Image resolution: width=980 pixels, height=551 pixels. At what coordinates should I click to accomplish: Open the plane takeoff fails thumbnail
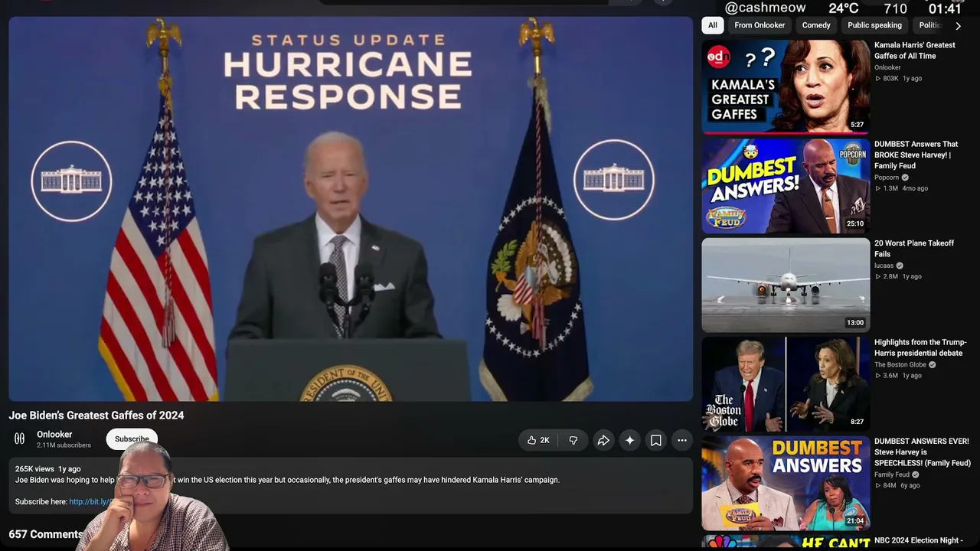(786, 285)
